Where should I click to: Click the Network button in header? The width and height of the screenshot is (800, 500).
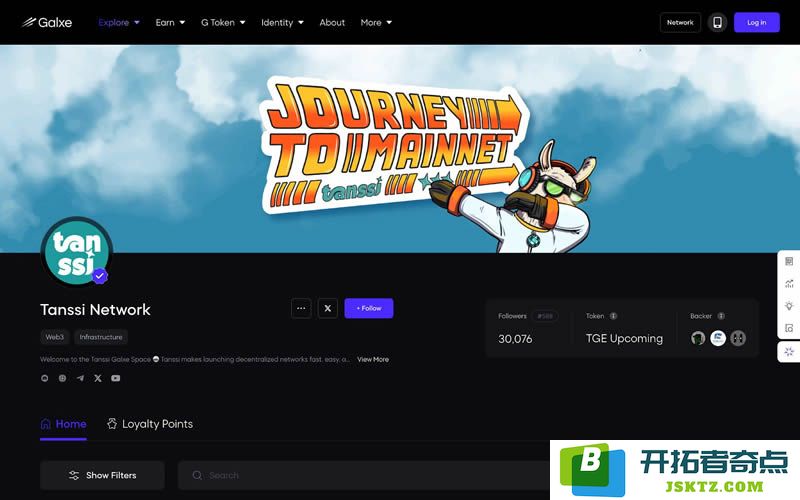coord(680,22)
